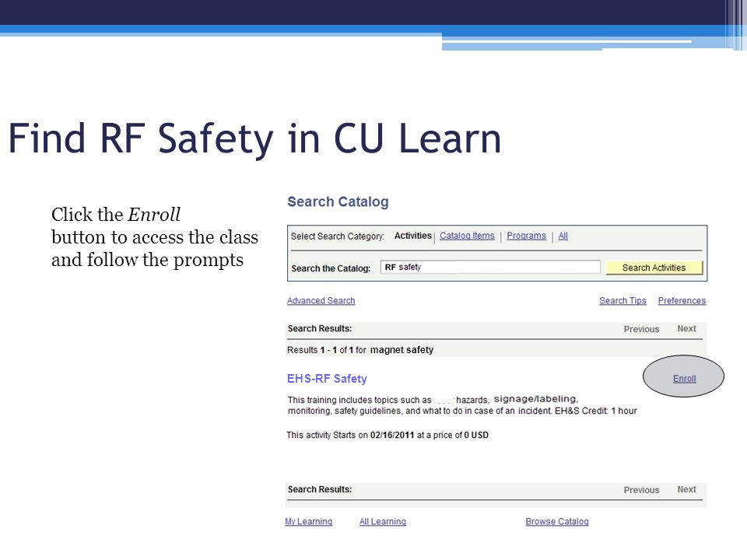Screen dimensions: 747x560
Task: Click the bottom Next results control
Action: [x=686, y=489]
